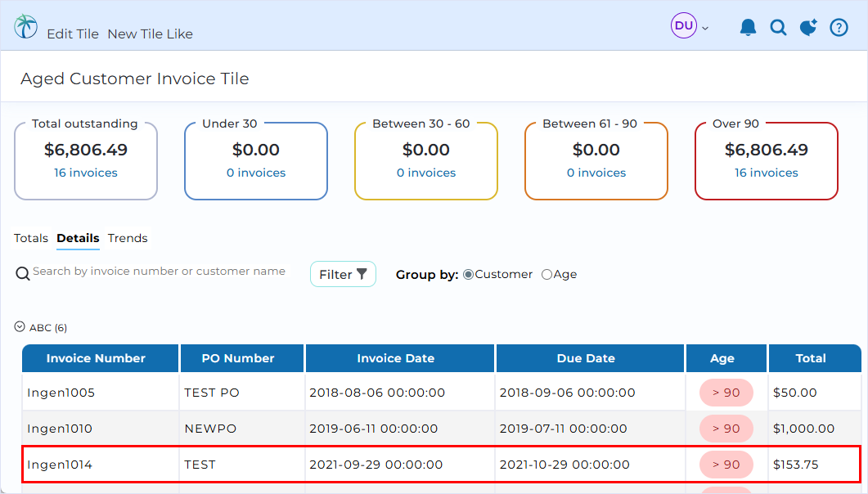Click the > 90 age badge for Ingen1005
The image size is (868, 494).
coord(726,393)
